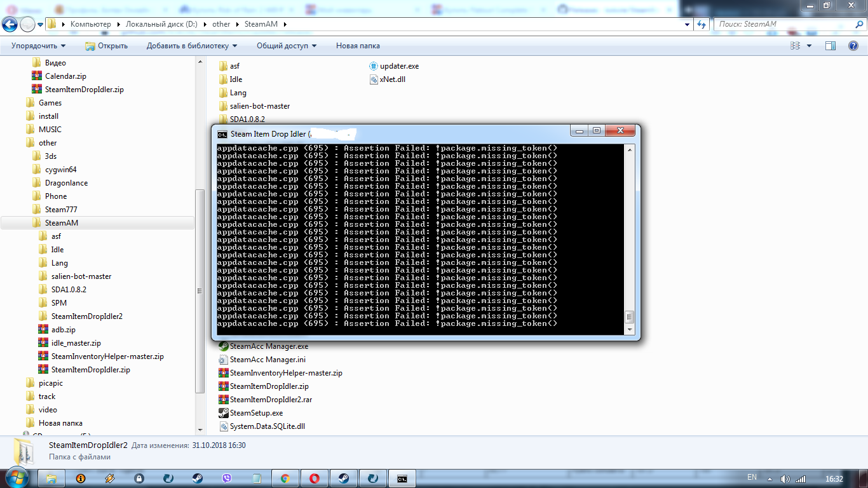Select the SteamItemDropIdler2.rar archive
Screen dimensions: 868x488
click(x=265, y=400)
